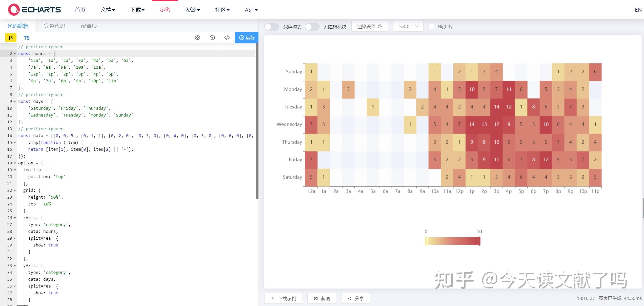Image resolution: width=644 pixels, height=306 pixels.
Task: Click the 运行 (Run) button
Action: [x=247, y=37]
